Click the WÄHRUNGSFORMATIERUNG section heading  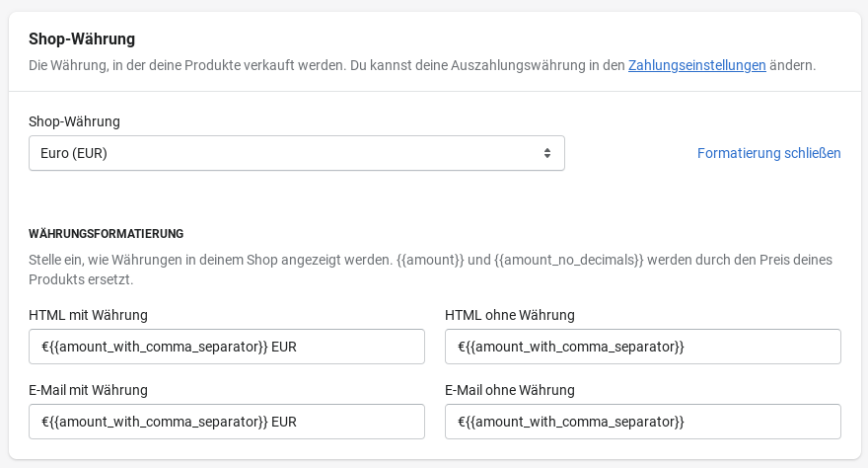107,234
